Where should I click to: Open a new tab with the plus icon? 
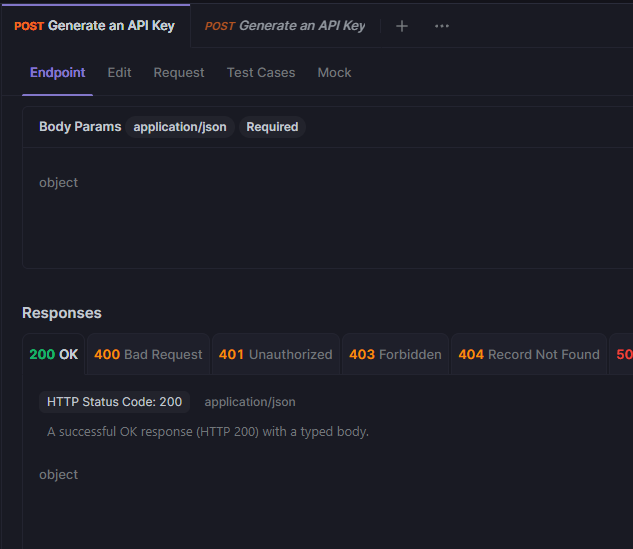[402, 26]
